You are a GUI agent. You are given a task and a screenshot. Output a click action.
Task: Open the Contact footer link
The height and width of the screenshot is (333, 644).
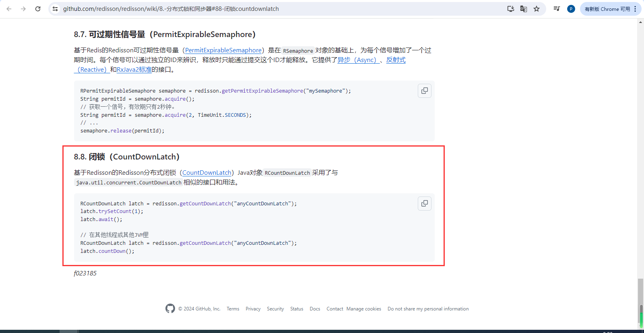tap(335, 309)
